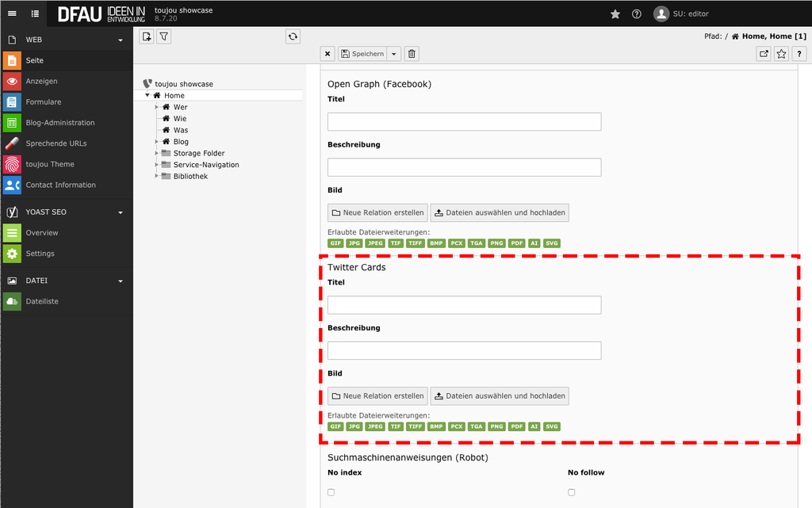Open record in new window icon
Image resolution: width=812 pixels, height=508 pixels.
[764, 54]
